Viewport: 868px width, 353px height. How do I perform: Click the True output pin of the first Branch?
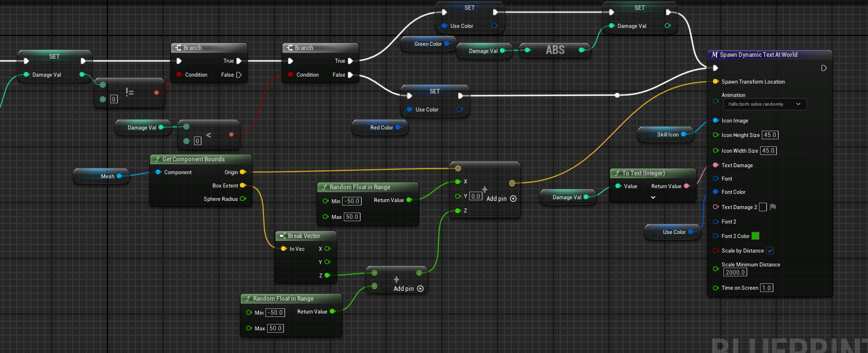239,61
